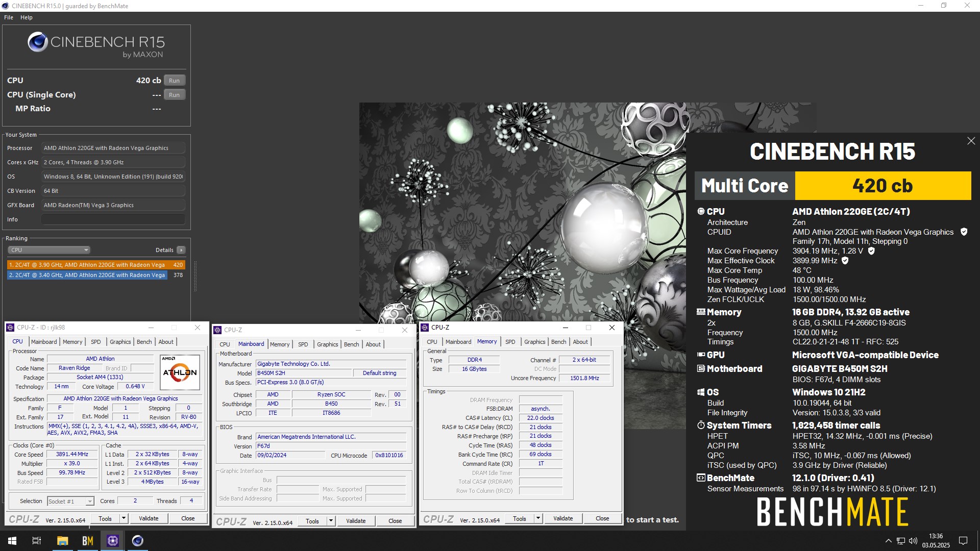
Task: Switch to SPD tab in first CPU-Z window
Action: [96, 342]
